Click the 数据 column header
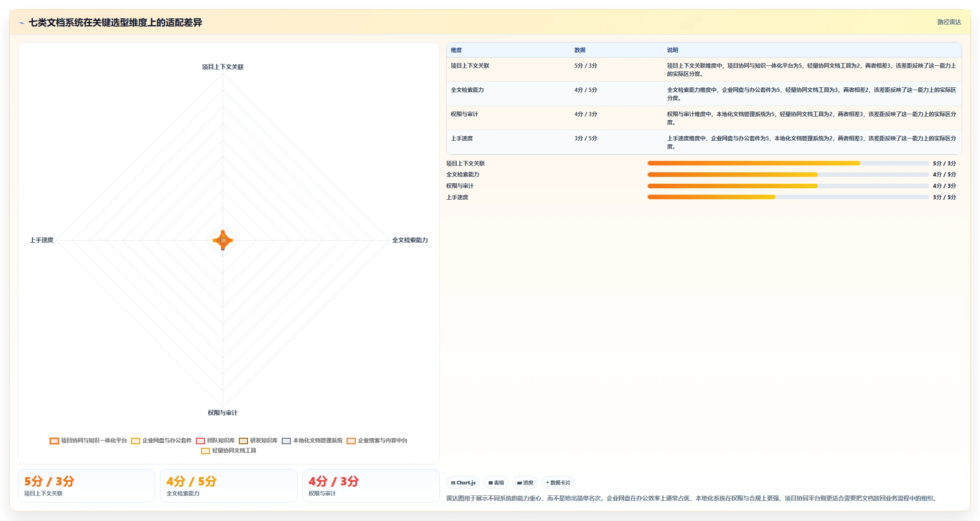The width and height of the screenshot is (980, 521). click(580, 50)
